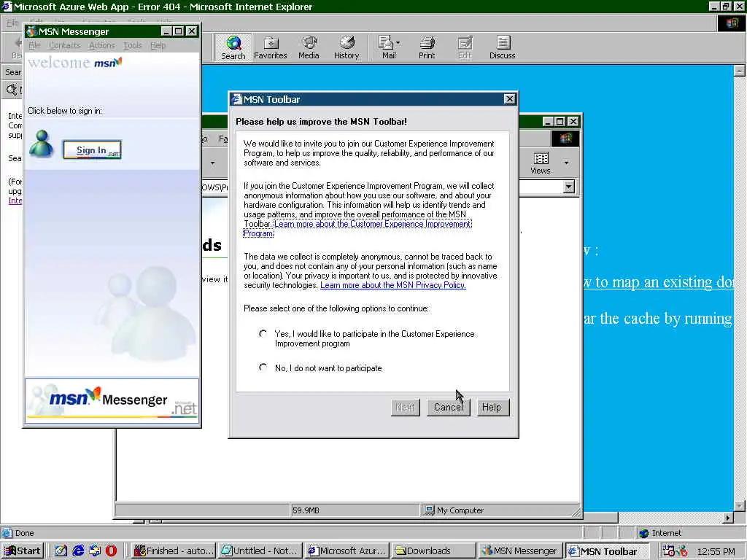Click the 'map an existing' link on the blue page
The height and width of the screenshot is (560, 747).
[659, 282]
